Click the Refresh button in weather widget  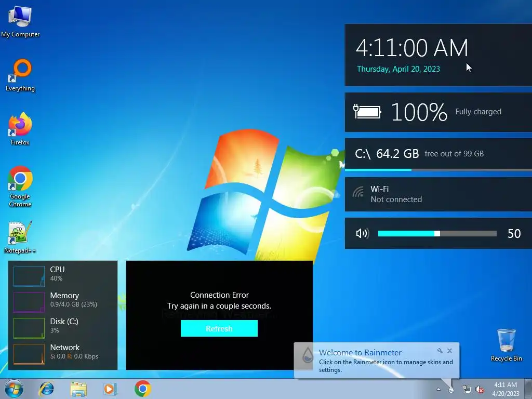(219, 328)
